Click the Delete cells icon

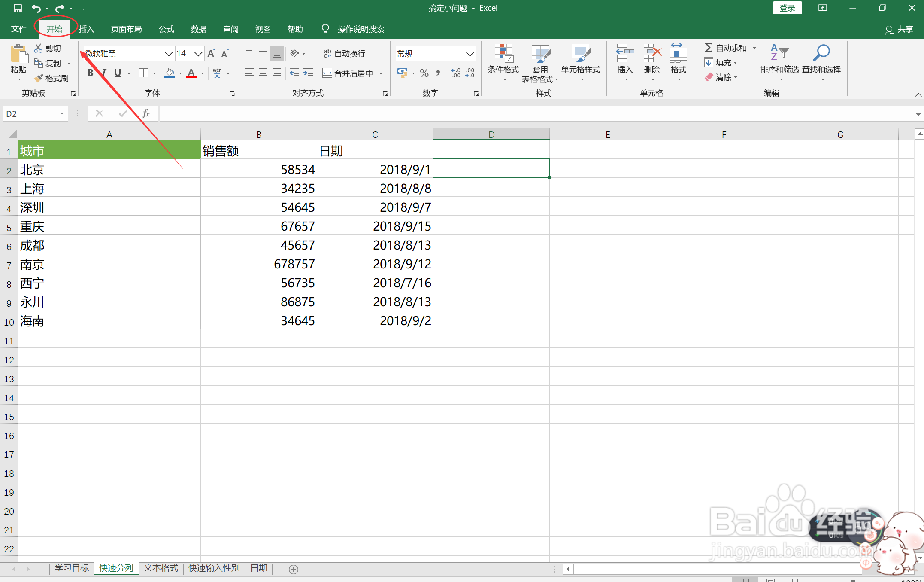[652, 53]
